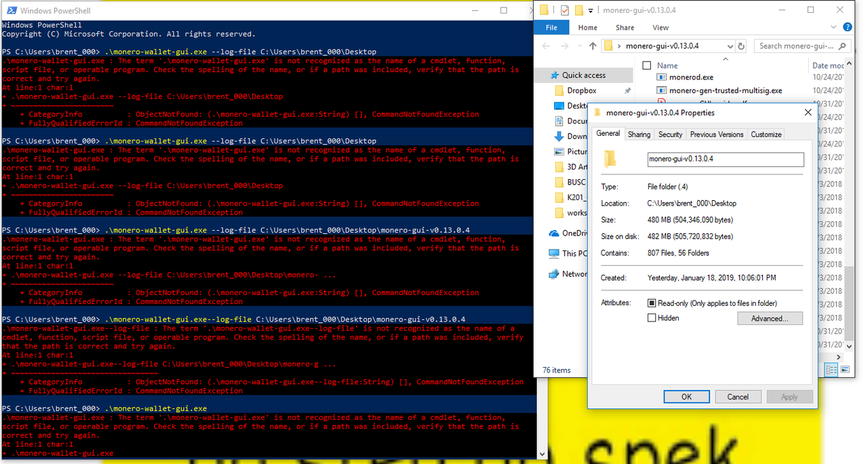Open Explorer Help question mark icon
The image size is (868, 464).
tap(847, 28)
